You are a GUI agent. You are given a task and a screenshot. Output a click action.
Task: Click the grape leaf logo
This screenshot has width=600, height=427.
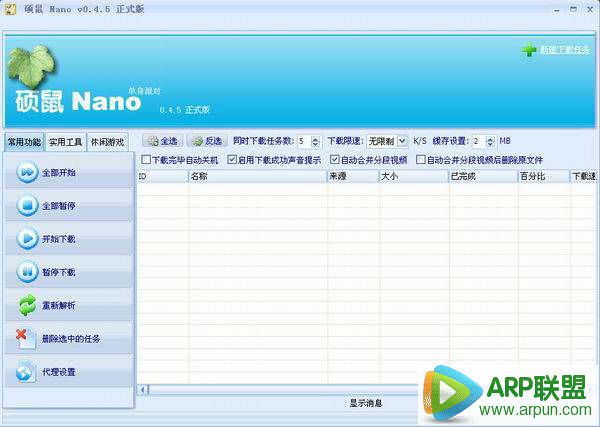click(32, 66)
